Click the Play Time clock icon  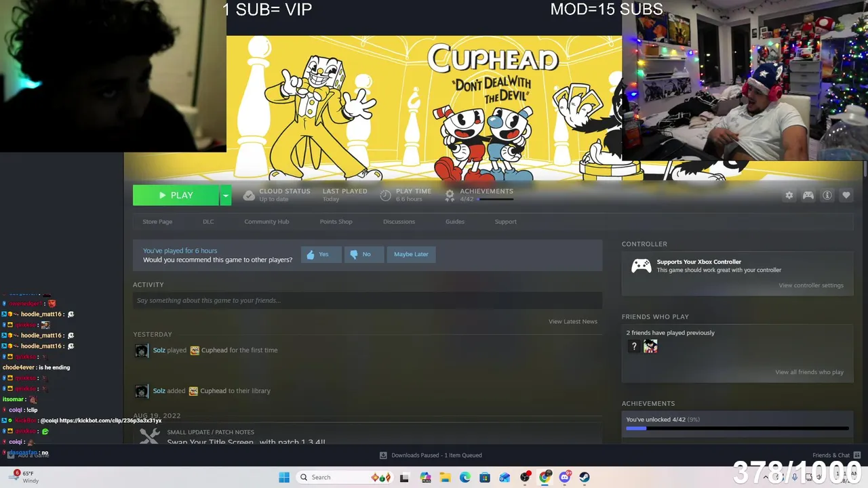385,195
